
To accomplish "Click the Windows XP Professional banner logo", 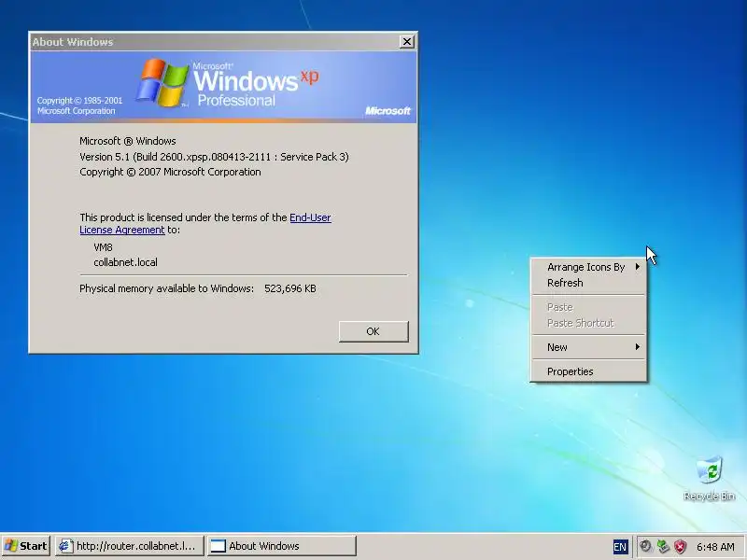I will point(228,83).
